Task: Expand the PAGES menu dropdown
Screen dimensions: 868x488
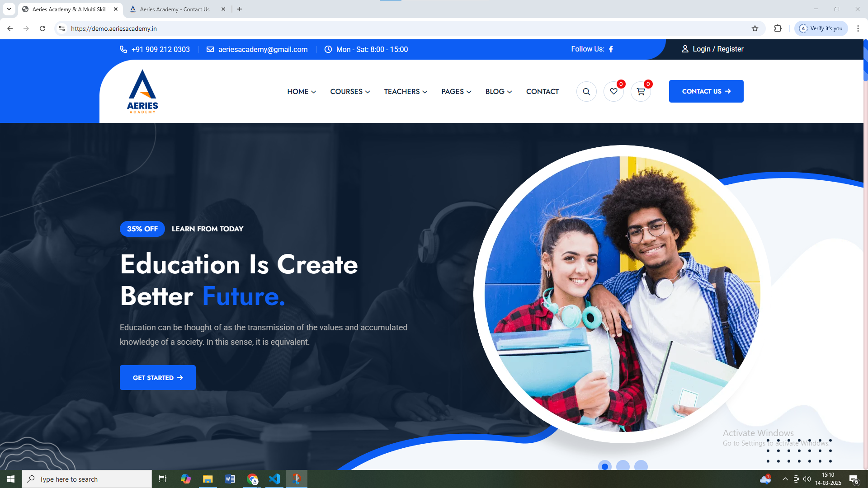Action: 456,91
